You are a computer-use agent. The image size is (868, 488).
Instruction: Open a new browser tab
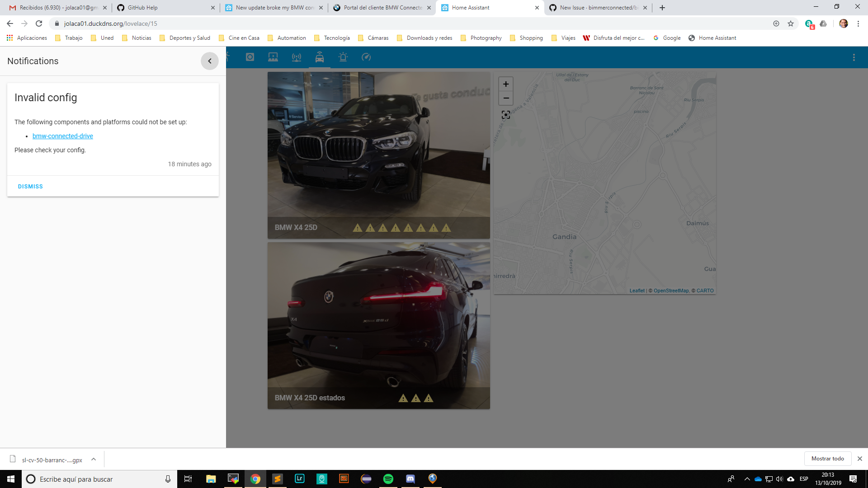(662, 8)
